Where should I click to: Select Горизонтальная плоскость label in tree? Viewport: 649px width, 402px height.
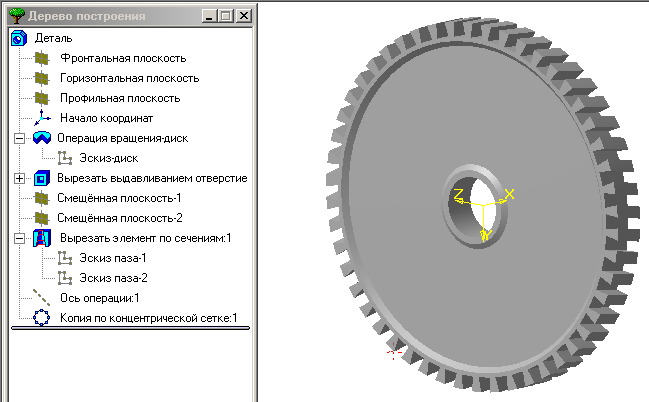[x=130, y=78]
